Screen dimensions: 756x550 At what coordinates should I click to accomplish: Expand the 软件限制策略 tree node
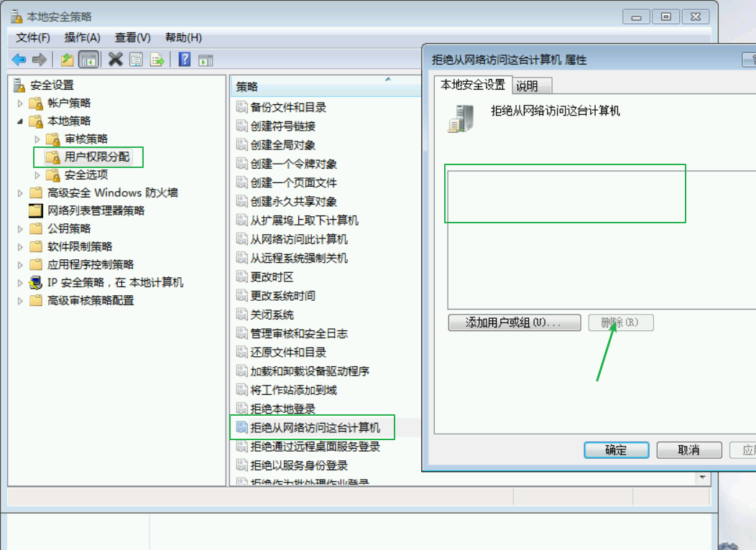coord(20,247)
